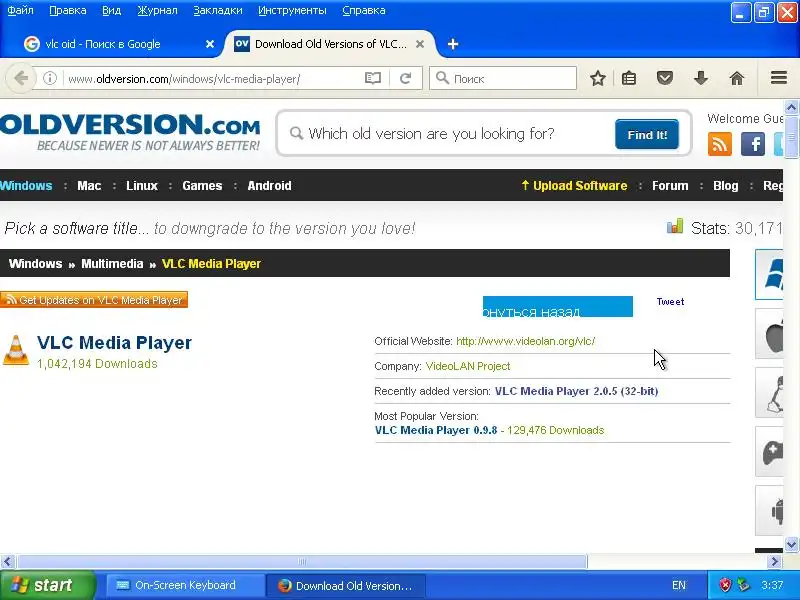The image size is (800, 600).
Task: Close the Download Old Versions tab
Action: coord(419,44)
